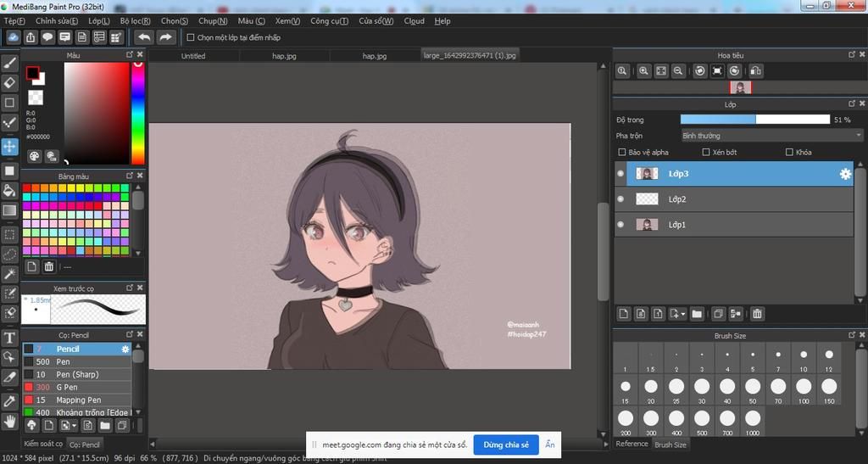
Task: Delete layer with trash icon in layer panel
Action: 757,314
